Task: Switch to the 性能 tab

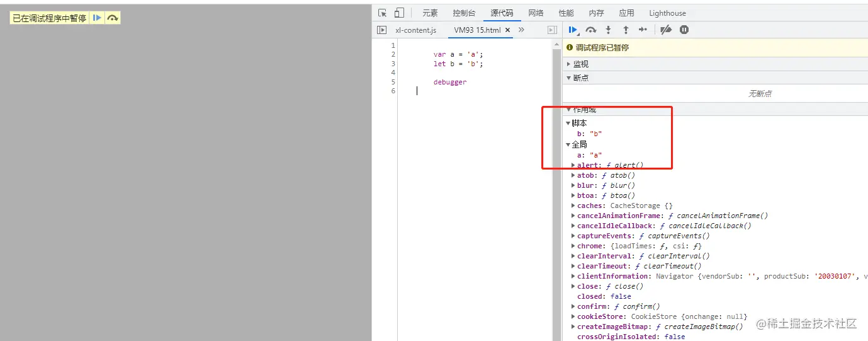Action: coord(566,13)
